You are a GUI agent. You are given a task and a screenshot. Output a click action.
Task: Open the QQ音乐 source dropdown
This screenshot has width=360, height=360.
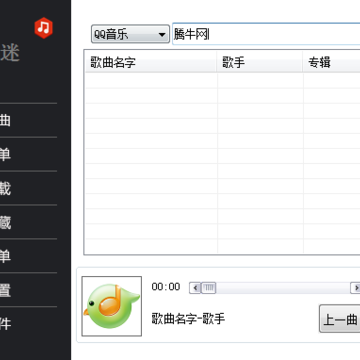point(130,34)
